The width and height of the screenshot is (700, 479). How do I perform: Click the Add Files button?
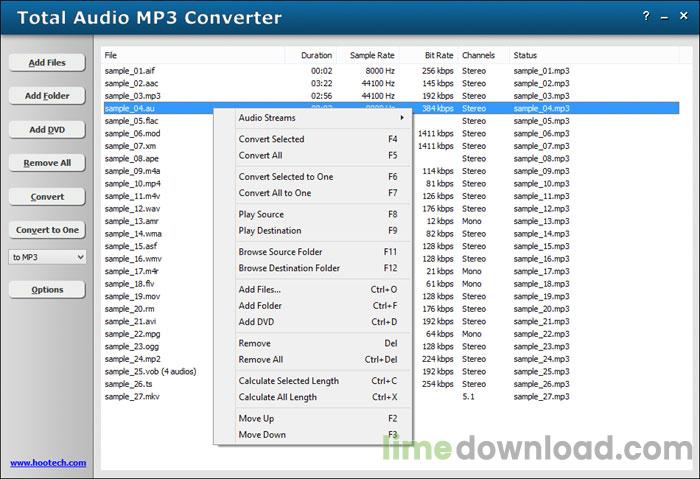tap(47, 62)
